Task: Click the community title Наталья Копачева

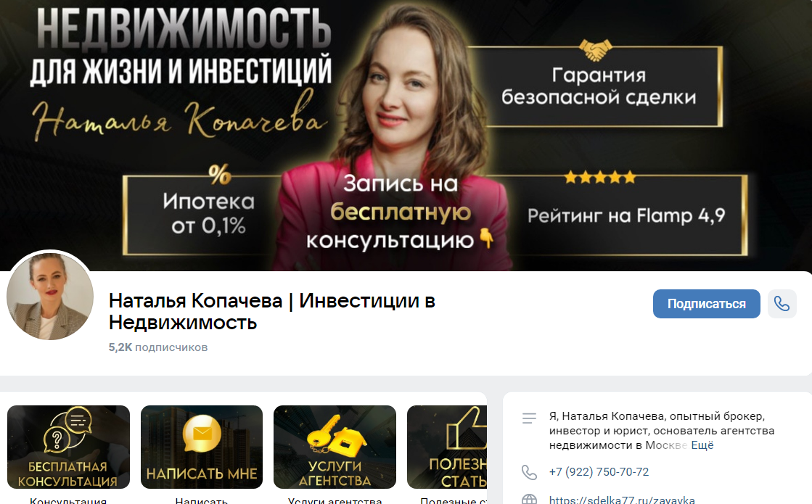Action: (272, 312)
